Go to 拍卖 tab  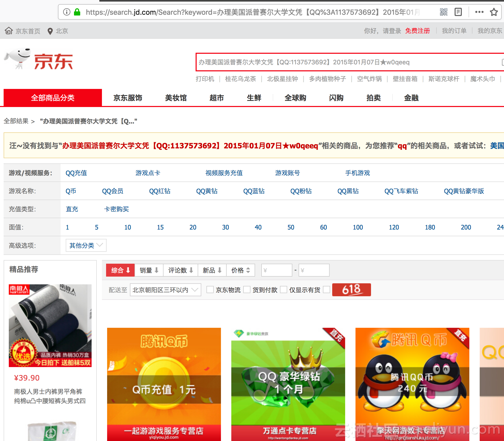(374, 98)
